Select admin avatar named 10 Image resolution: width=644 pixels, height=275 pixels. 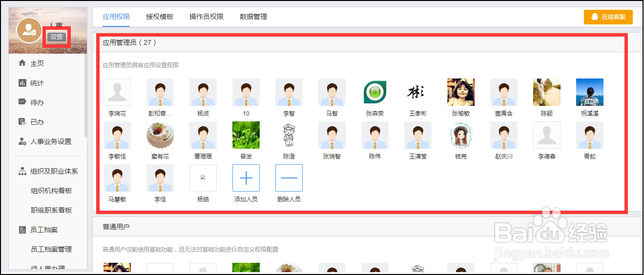click(x=246, y=92)
